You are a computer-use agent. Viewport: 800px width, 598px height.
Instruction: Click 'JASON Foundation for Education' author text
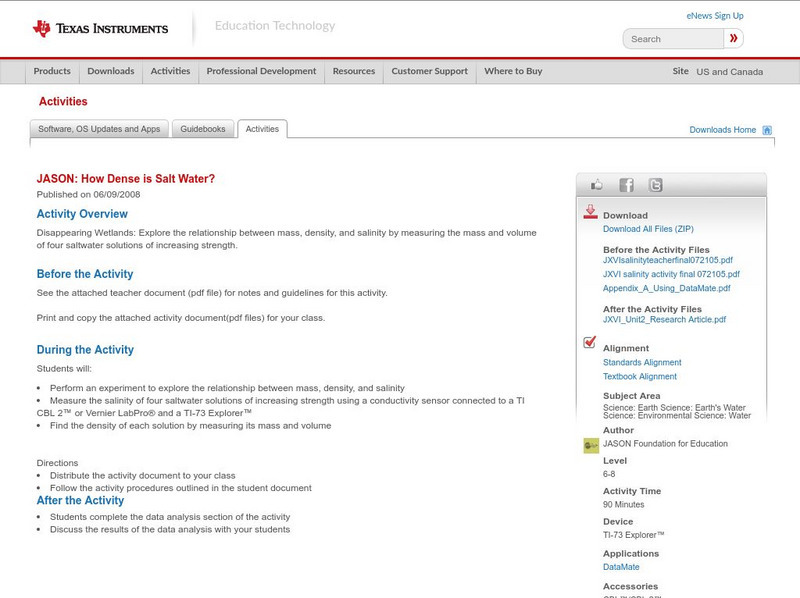point(665,444)
